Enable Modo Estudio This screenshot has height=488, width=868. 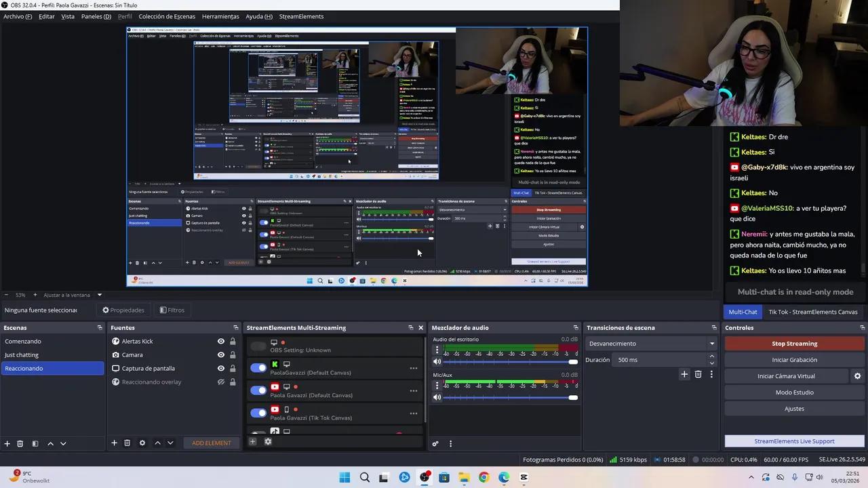click(794, 392)
